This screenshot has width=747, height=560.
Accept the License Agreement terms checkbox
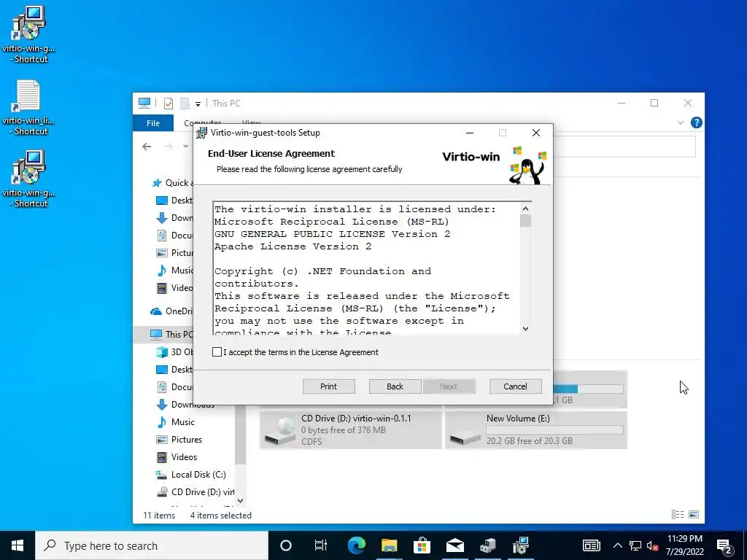click(217, 352)
